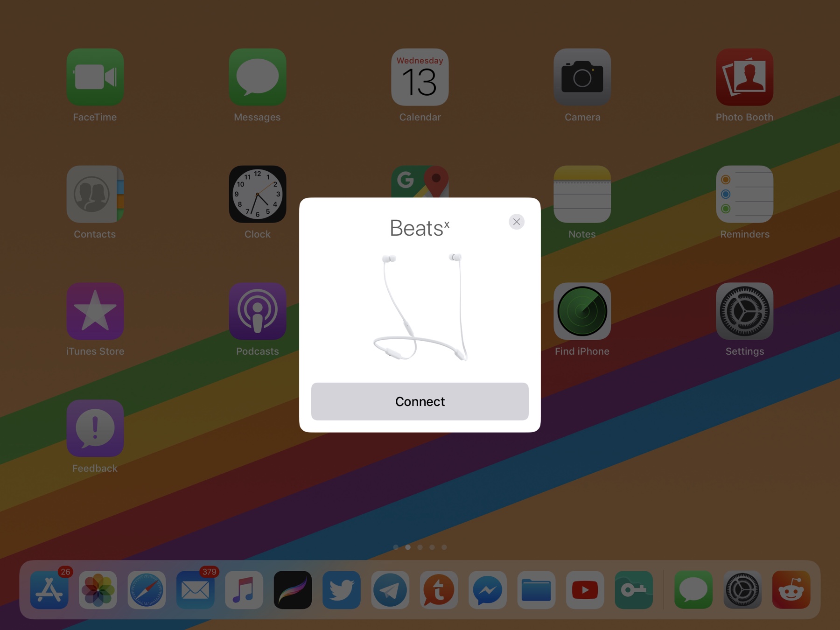Open the Messages icon in the dock
The image size is (840, 630).
(693, 590)
